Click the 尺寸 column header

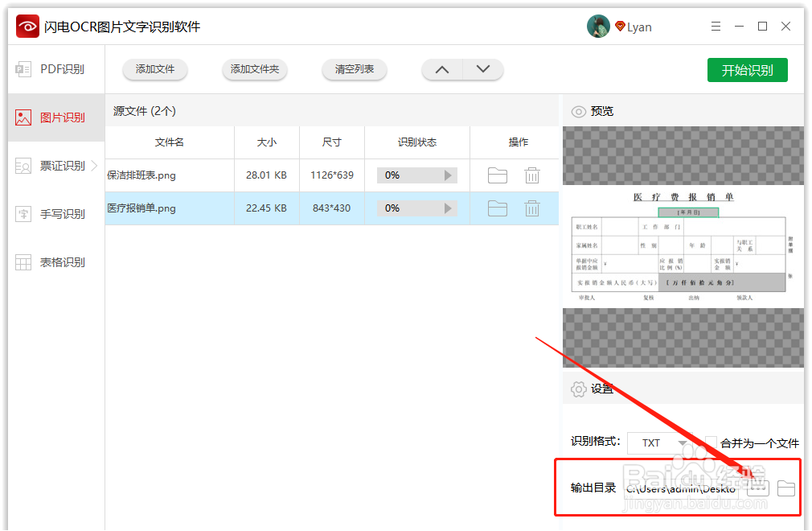tap(332, 142)
